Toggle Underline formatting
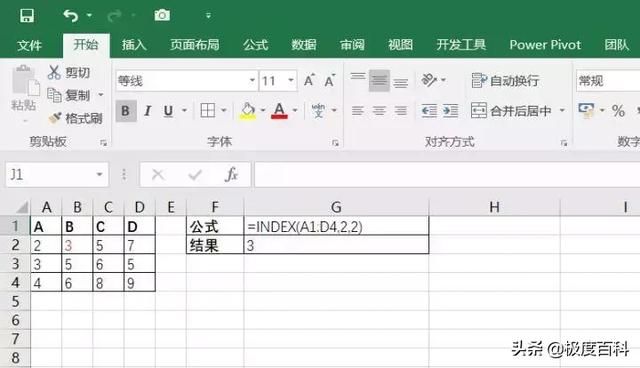Viewport: 640px width, 368px height. click(x=168, y=111)
